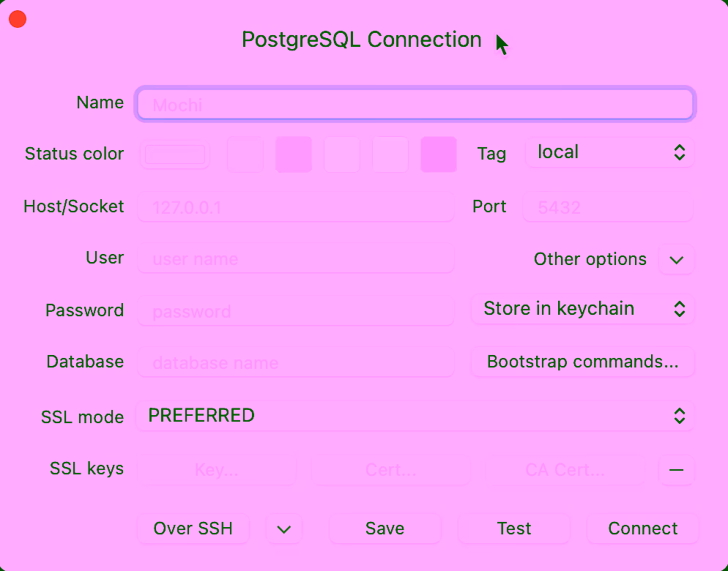Image resolution: width=728 pixels, height=571 pixels.
Task: Focus the connection Name field
Action: point(415,105)
